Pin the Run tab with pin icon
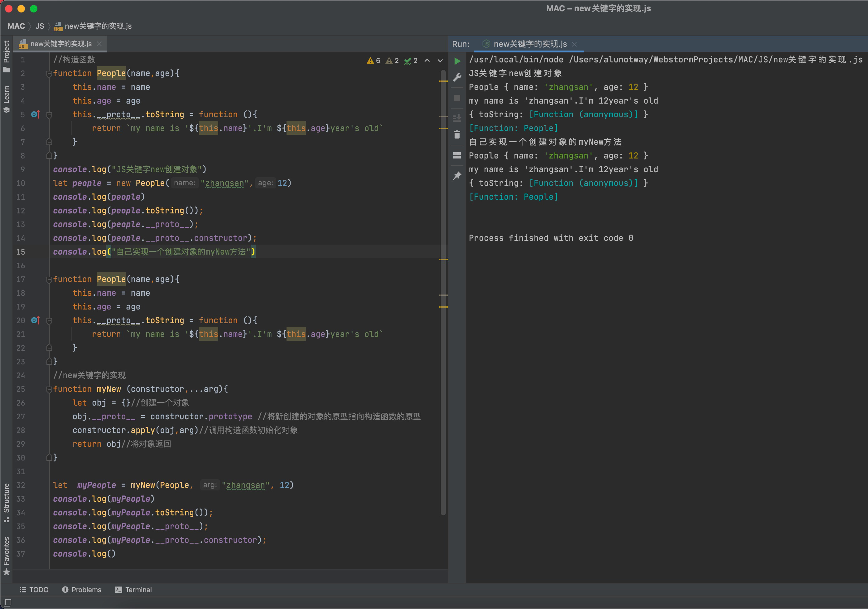The height and width of the screenshot is (609, 868). pyautogui.click(x=457, y=176)
